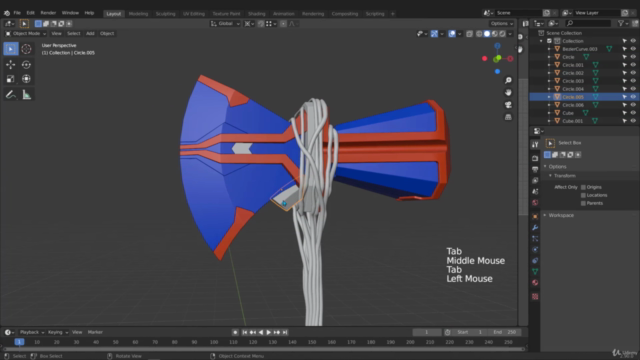Open the Texture properties tab icon
The height and width of the screenshot is (360, 640).
pos(535,297)
